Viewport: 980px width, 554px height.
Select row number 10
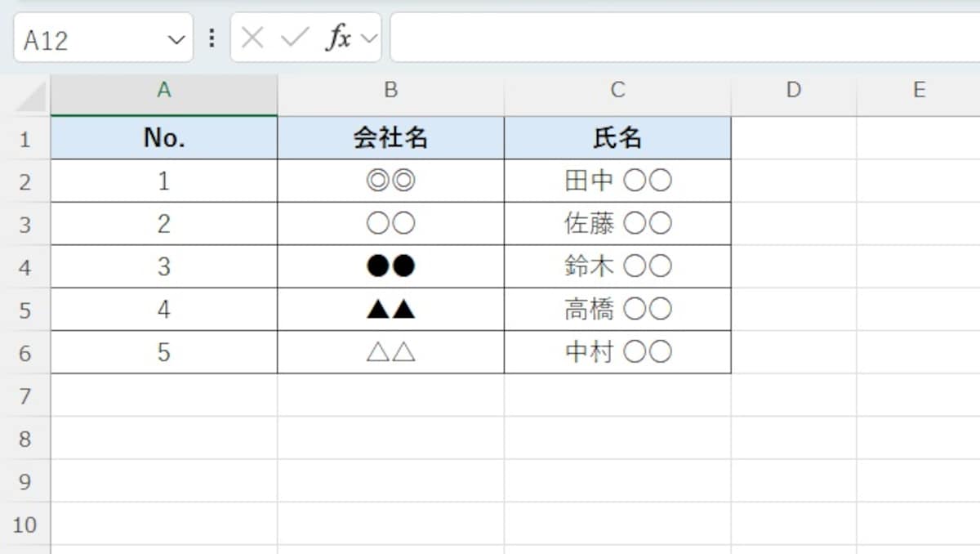point(26,525)
